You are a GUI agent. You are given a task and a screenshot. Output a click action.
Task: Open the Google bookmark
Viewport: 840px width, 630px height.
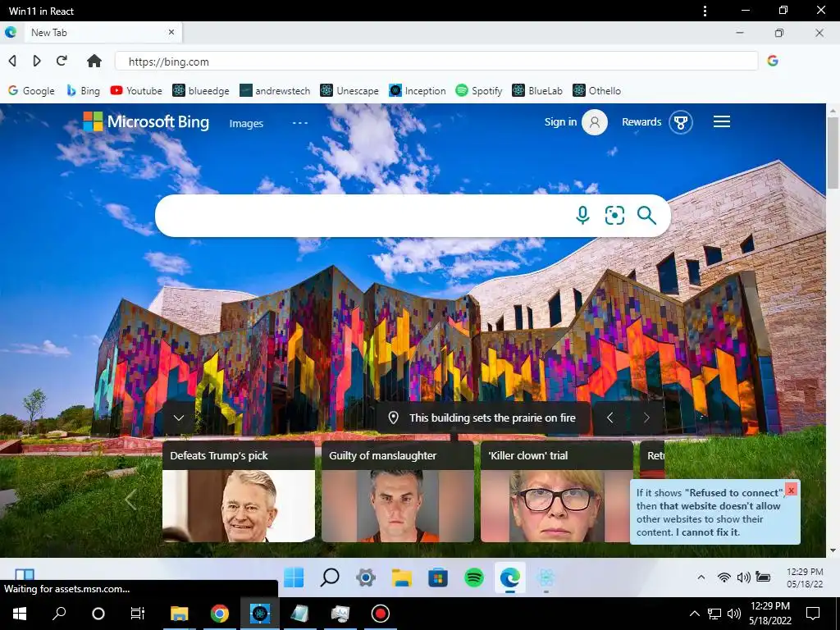[x=32, y=90]
